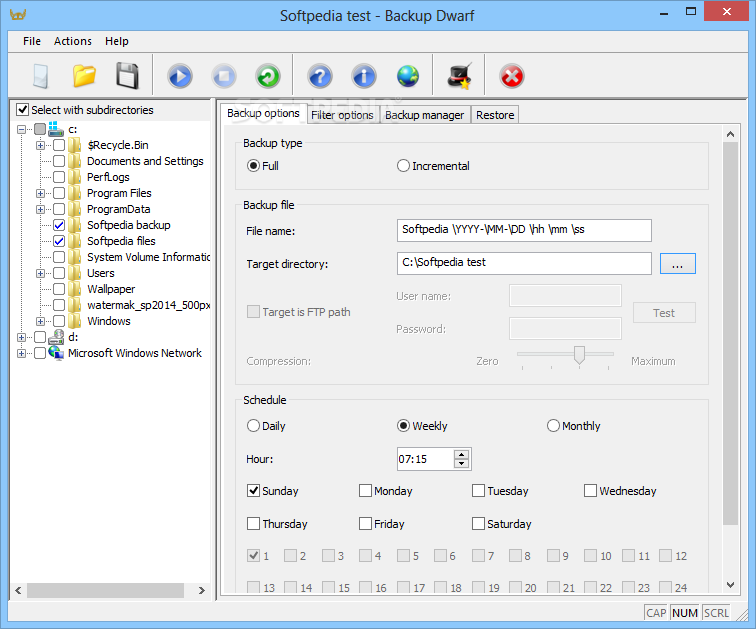Click the Softpedia files folder icon
Screen dimensions: 756x629
click(75, 241)
